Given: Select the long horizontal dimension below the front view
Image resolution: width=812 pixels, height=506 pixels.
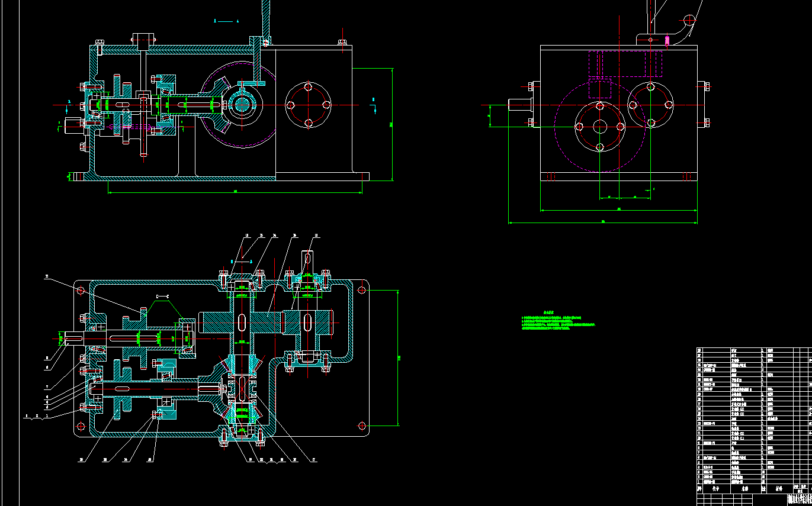Looking at the screenshot, I should [x=235, y=192].
